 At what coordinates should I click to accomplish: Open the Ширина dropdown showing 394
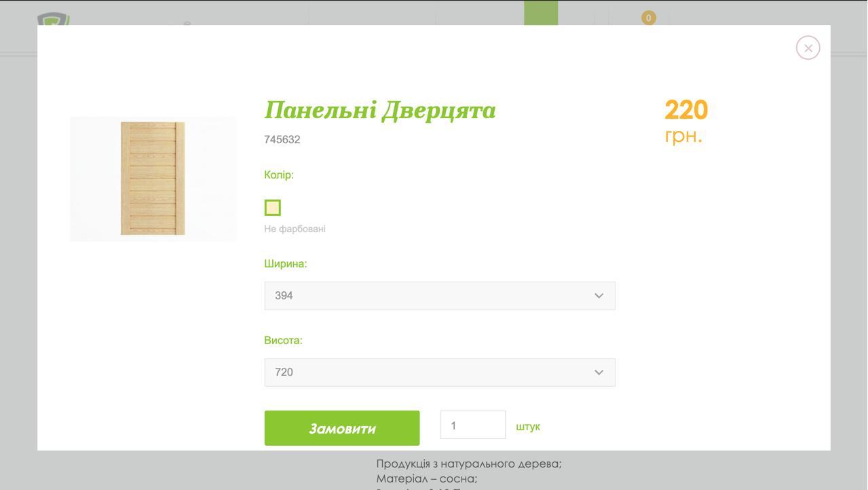439,296
